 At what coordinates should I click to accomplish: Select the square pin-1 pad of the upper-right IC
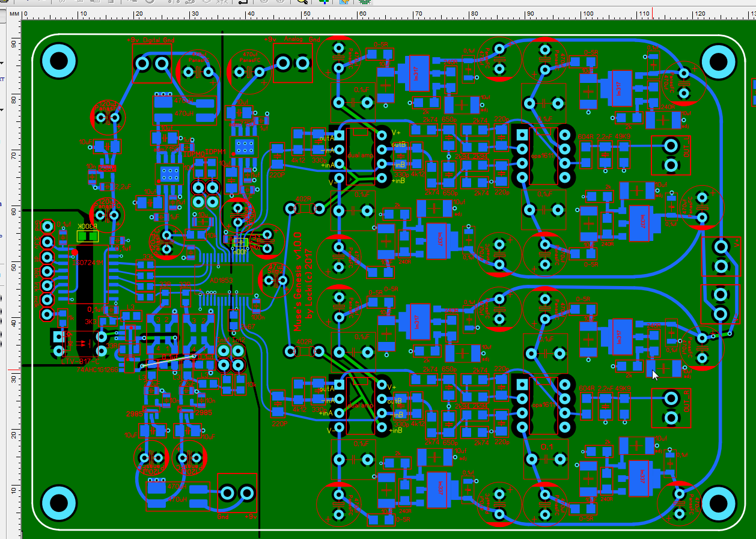[x=522, y=133]
